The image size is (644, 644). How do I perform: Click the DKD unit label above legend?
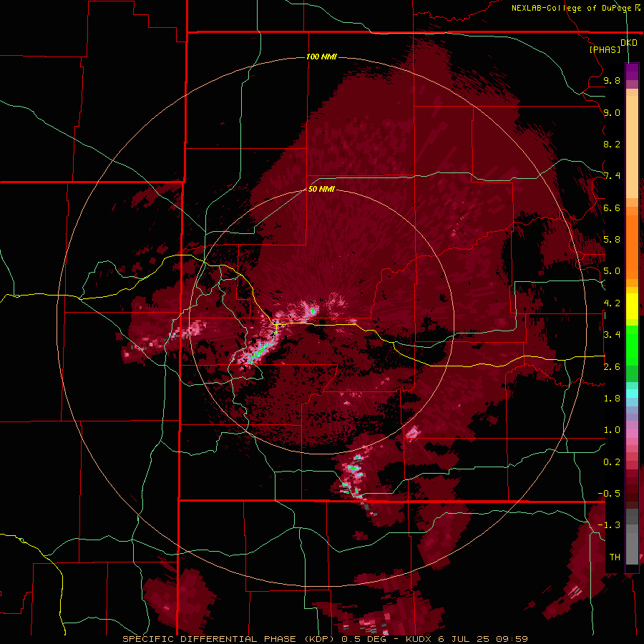(x=629, y=43)
